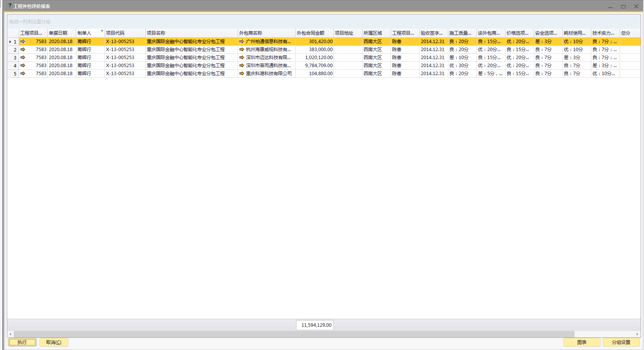Open the 图表 chart view
This screenshot has height=350, width=644.
pos(582,342)
